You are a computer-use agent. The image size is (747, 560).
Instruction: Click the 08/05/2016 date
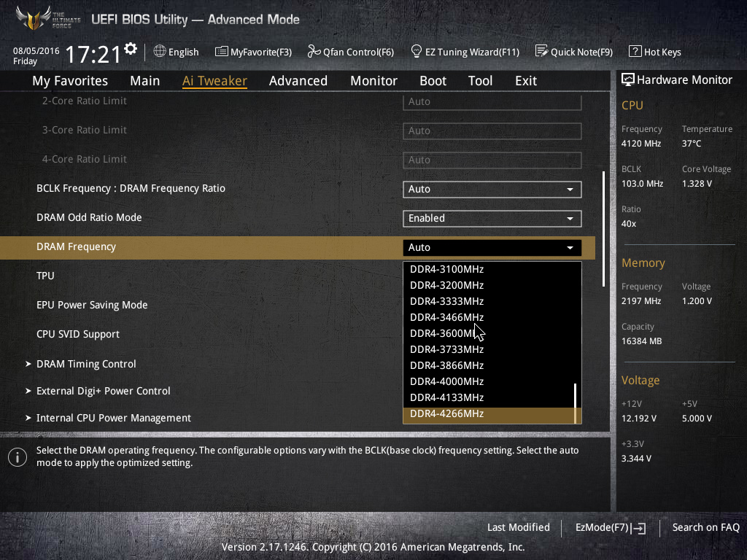pyautogui.click(x=36, y=50)
